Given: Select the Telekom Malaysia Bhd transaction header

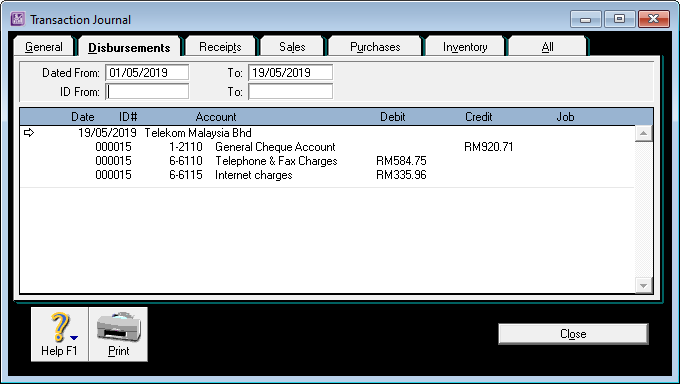Looking at the screenshot, I should click(198, 133).
